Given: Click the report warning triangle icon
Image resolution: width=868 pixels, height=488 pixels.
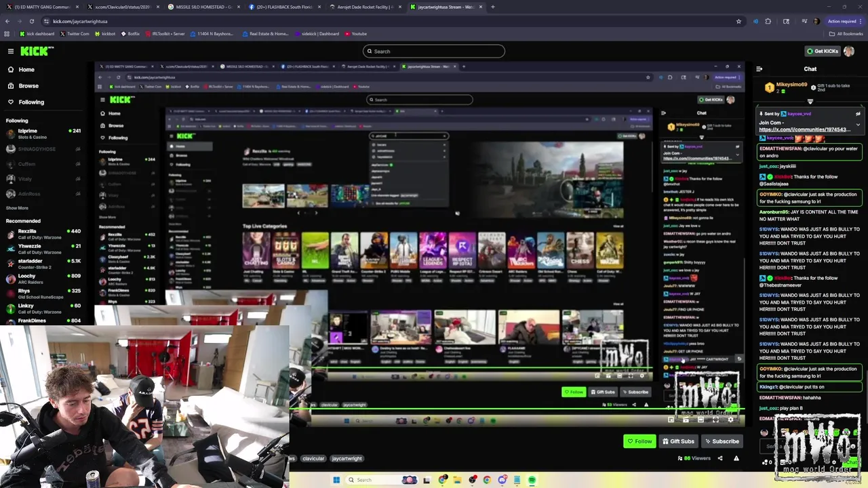Looking at the screenshot, I should (x=736, y=458).
